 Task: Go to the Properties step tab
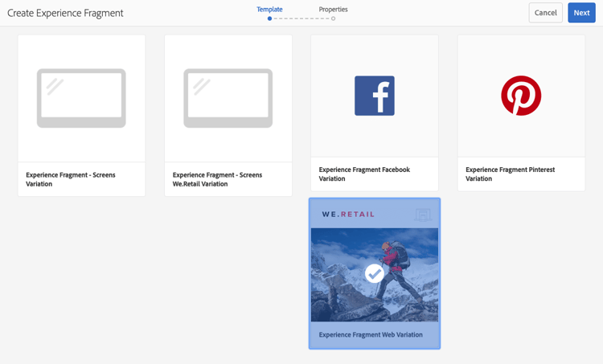333,9
